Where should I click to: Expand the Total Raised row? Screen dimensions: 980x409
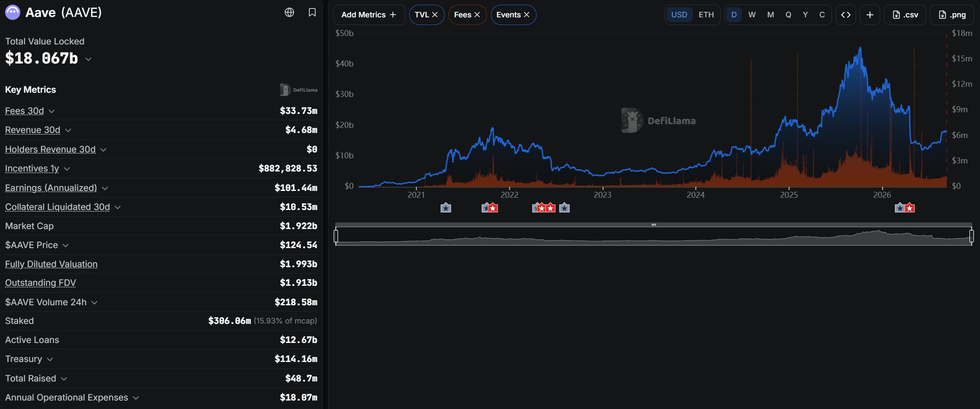pos(64,379)
